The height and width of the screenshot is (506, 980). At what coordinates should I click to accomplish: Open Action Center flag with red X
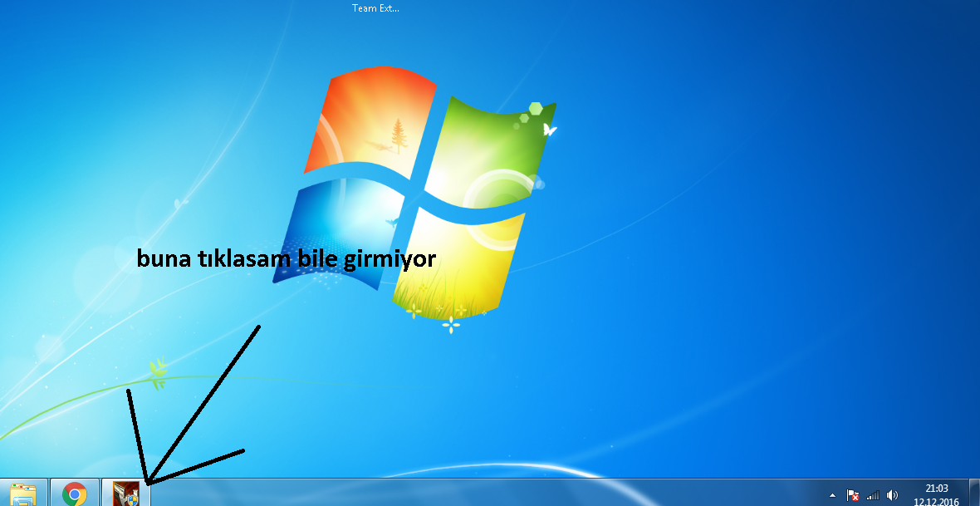click(x=852, y=495)
